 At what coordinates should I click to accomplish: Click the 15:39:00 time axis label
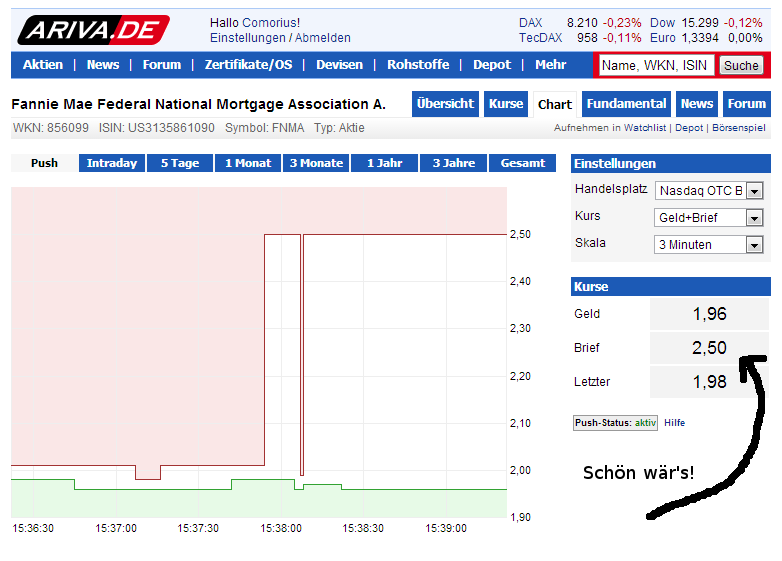click(446, 529)
